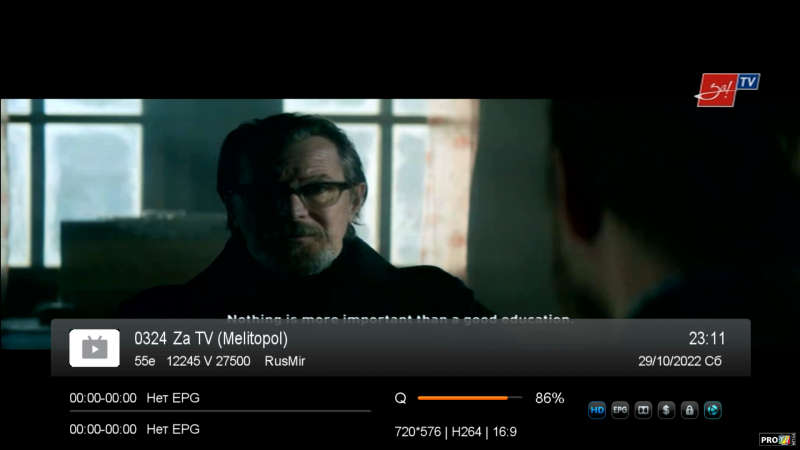Screen dimensions: 800x450
Task: Click the 23:11 clock display
Action: (x=707, y=338)
